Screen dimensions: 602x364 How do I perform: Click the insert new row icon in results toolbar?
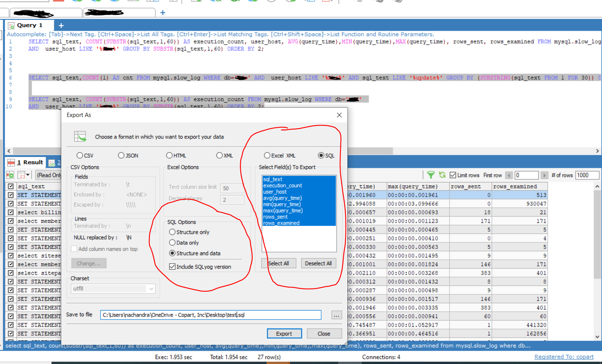coord(10,175)
